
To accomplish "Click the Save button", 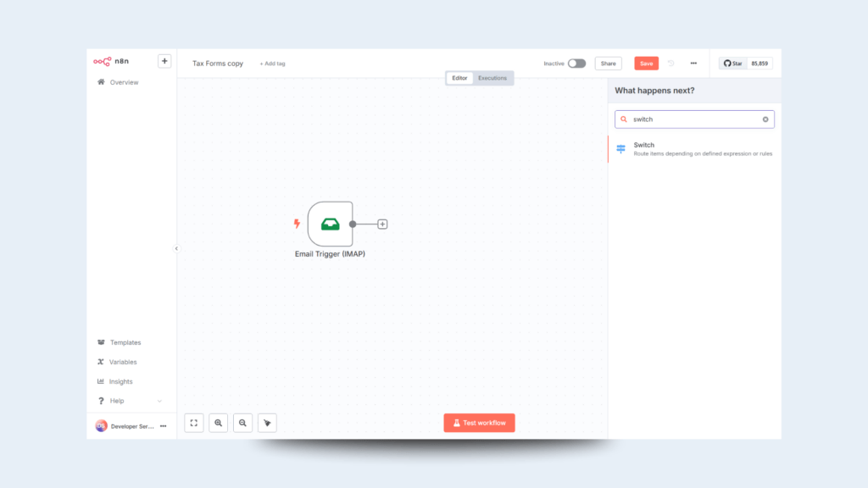I will pyautogui.click(x=646, y=64).
